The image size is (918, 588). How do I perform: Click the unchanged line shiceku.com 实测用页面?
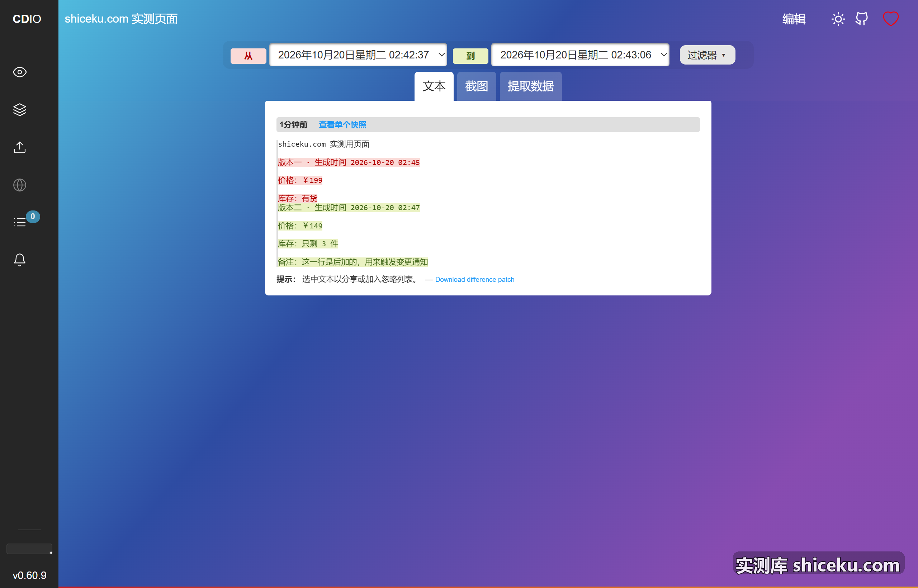[x=323, y=144]
